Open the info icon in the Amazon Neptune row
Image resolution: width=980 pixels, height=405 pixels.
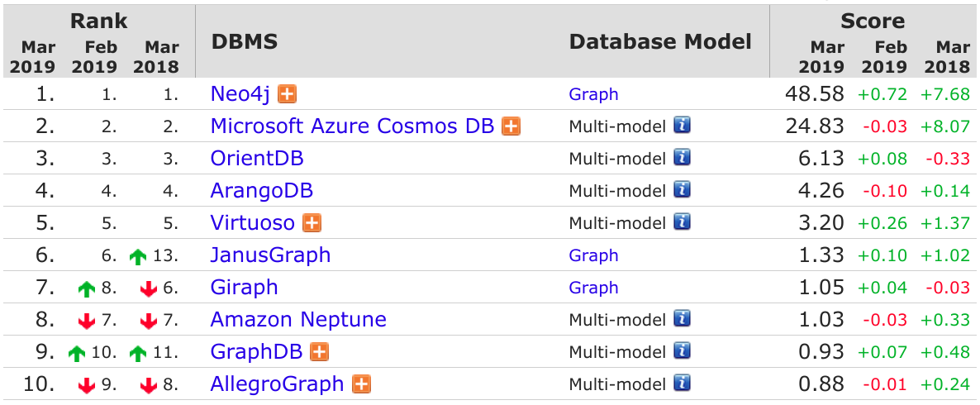pos(682,319)
